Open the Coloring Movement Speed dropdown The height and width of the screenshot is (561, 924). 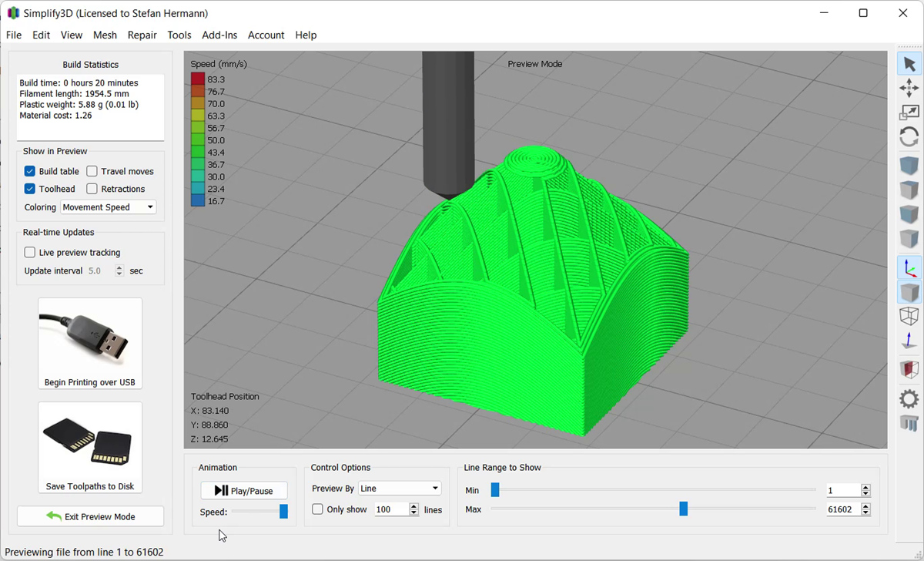click(x=108, y=207)
